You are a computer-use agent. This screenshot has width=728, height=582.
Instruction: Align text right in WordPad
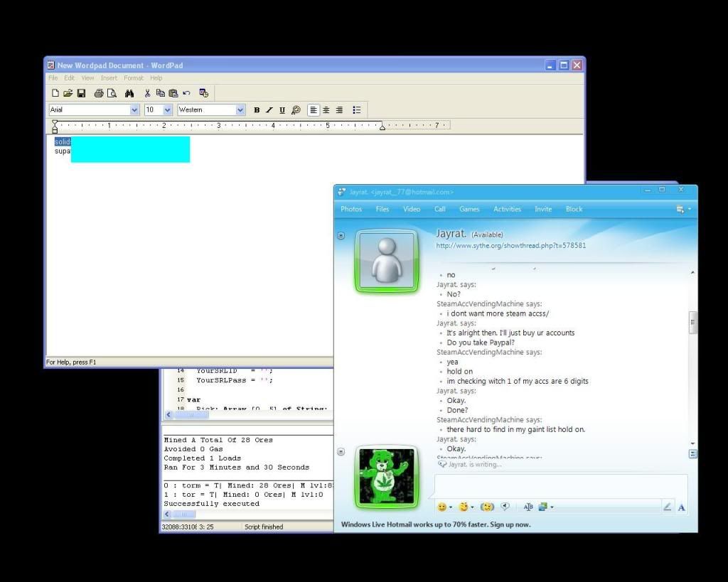coord(339,110)
